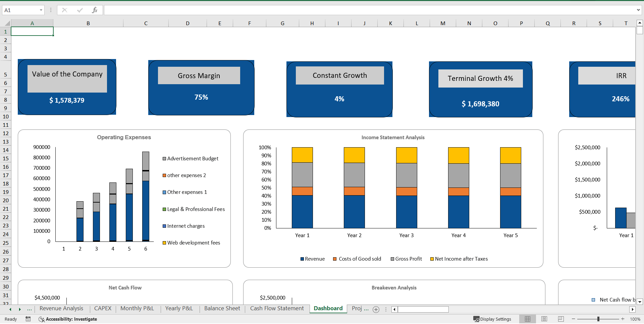Open the Name Box dropdown
This screenshot has width=644, height=324.
pyautogui.click(x=42, y=10)
